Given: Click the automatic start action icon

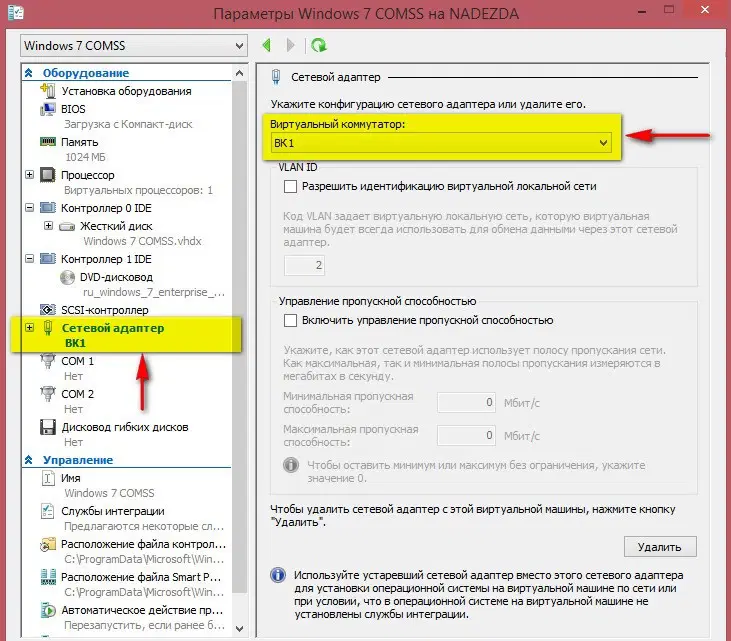Looking at the screenshot, I should click(48, 610).
